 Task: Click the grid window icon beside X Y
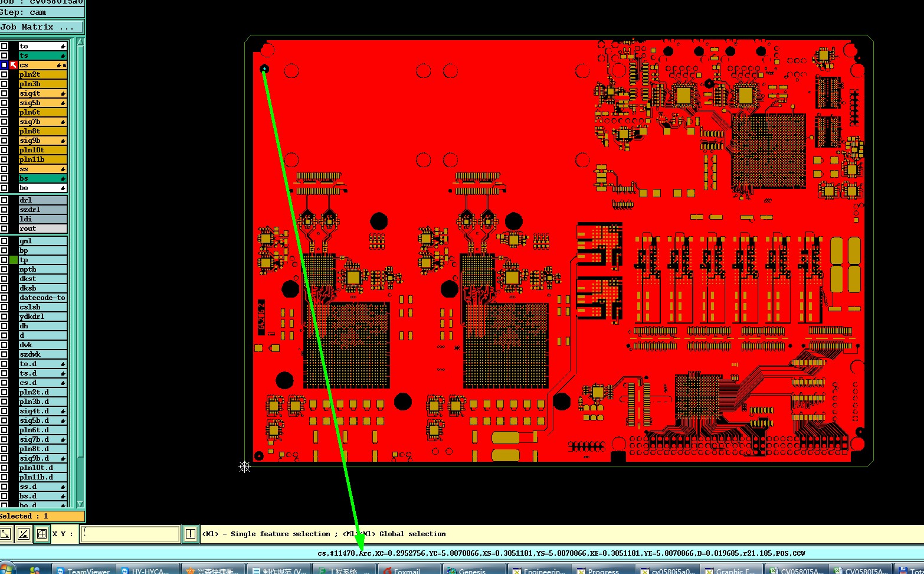pos(42,534)
